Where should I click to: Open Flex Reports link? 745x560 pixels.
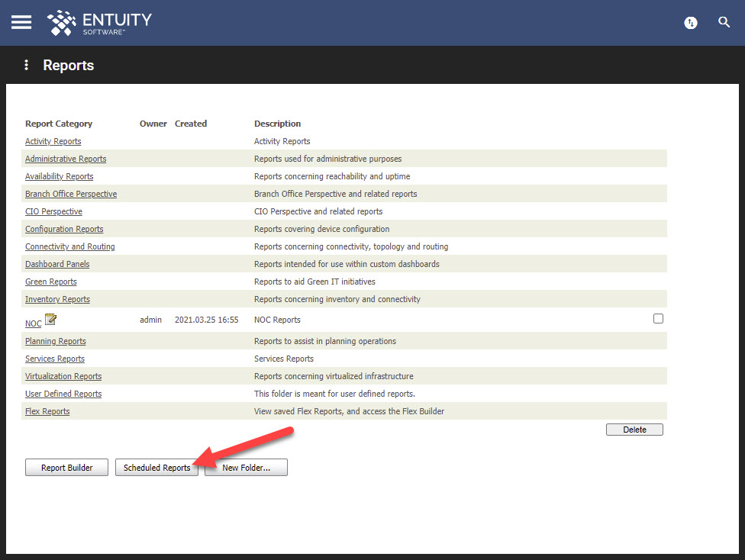(x=47, y=411)
